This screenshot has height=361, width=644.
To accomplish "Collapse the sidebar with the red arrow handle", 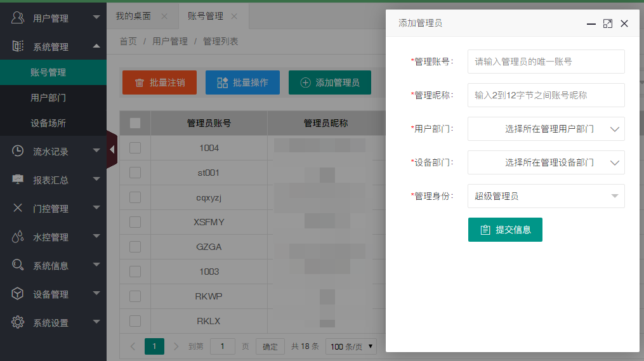I will (x=112, y=150).
